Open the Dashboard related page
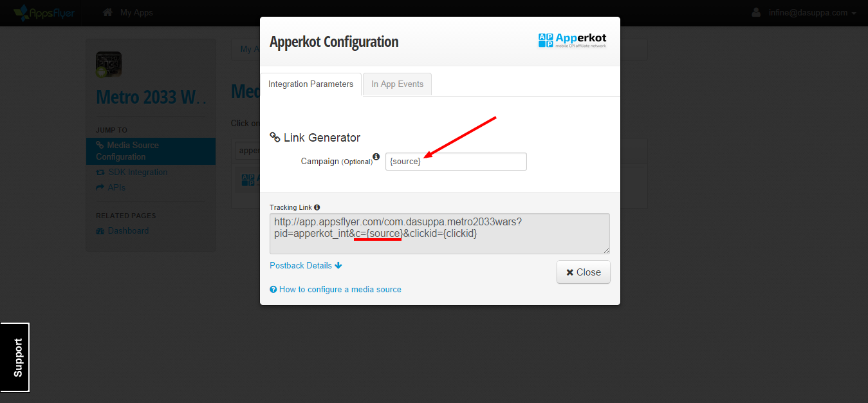This screenshot has width=868, height=403. point(128,231)
